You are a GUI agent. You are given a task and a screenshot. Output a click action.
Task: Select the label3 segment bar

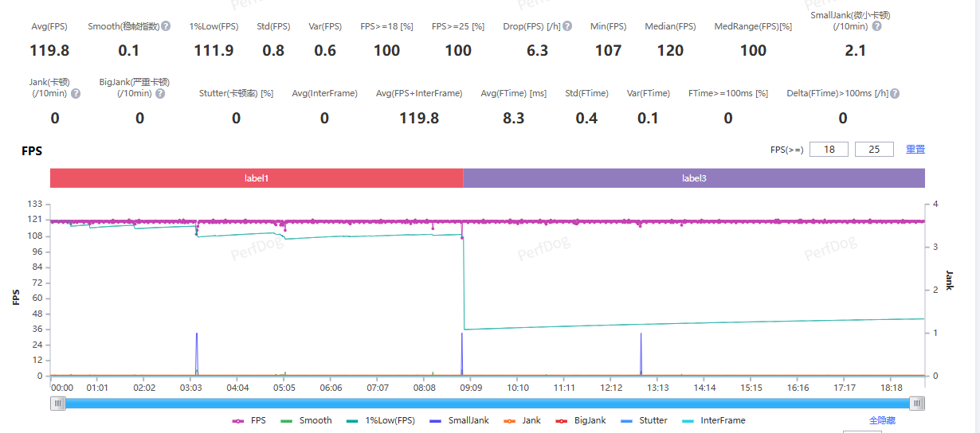tap(693, 178)
